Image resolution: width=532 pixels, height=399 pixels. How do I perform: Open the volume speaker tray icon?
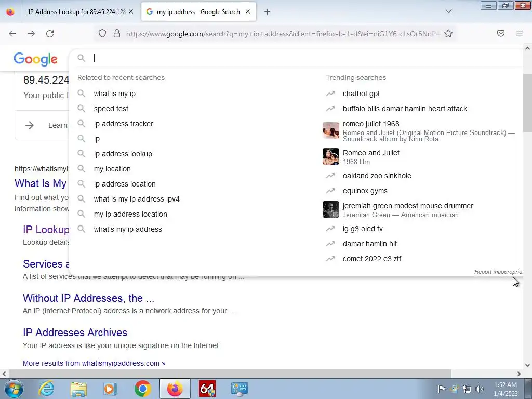coord(480,389)
